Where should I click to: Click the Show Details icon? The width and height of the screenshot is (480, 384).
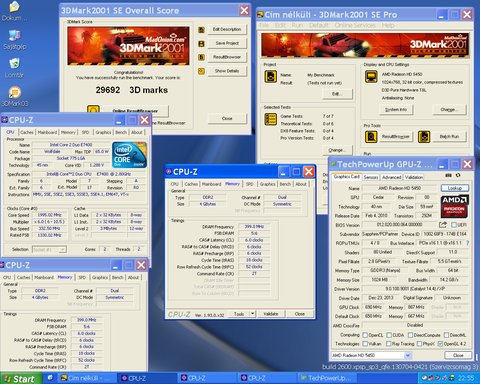(x=201, y=71)
